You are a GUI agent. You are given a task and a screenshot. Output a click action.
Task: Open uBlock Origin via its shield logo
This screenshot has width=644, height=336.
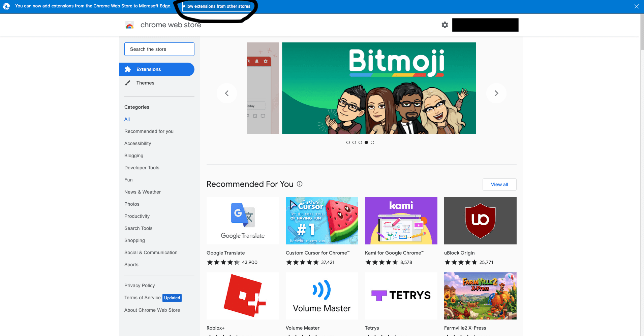coord(480,221)
